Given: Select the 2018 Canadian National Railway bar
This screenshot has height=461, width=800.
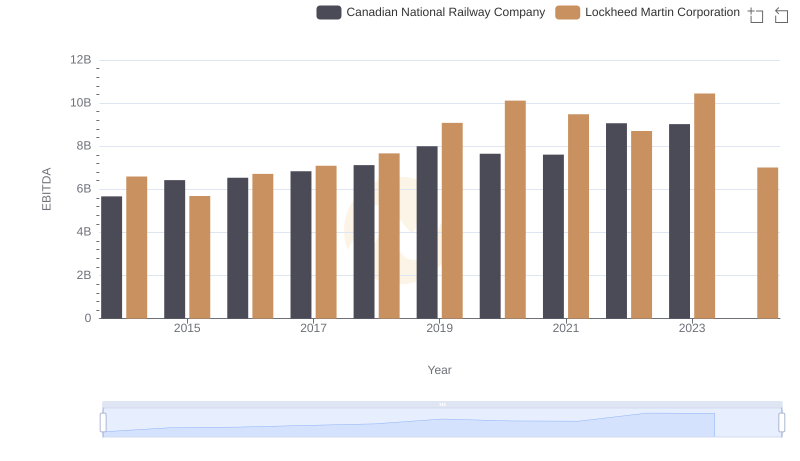Looking at the screenshot, I should (364, 242).
